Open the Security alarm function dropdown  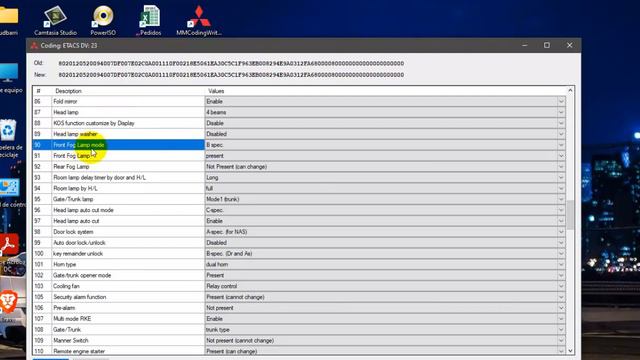[561, 297]
